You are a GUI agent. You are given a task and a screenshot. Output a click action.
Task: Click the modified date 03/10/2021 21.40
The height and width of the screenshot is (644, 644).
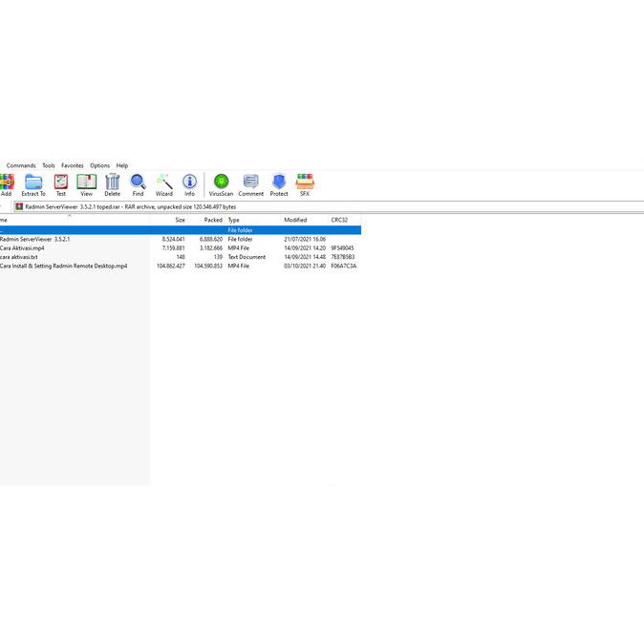click(305, 267)
